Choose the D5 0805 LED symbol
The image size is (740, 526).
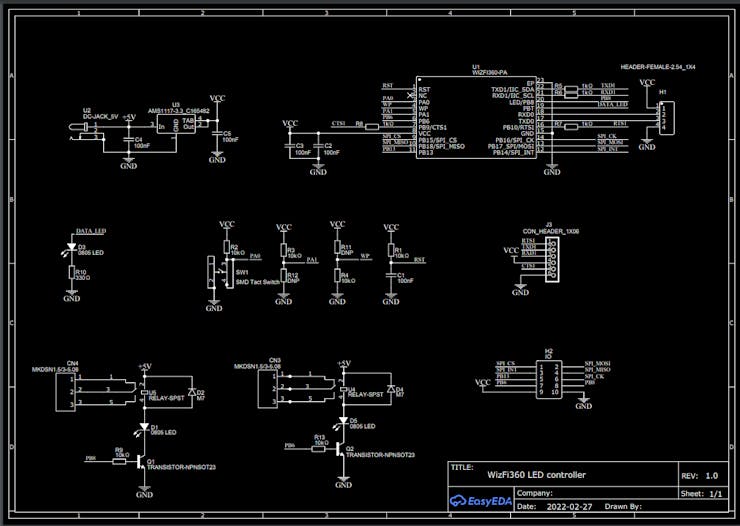click(343, 420)
